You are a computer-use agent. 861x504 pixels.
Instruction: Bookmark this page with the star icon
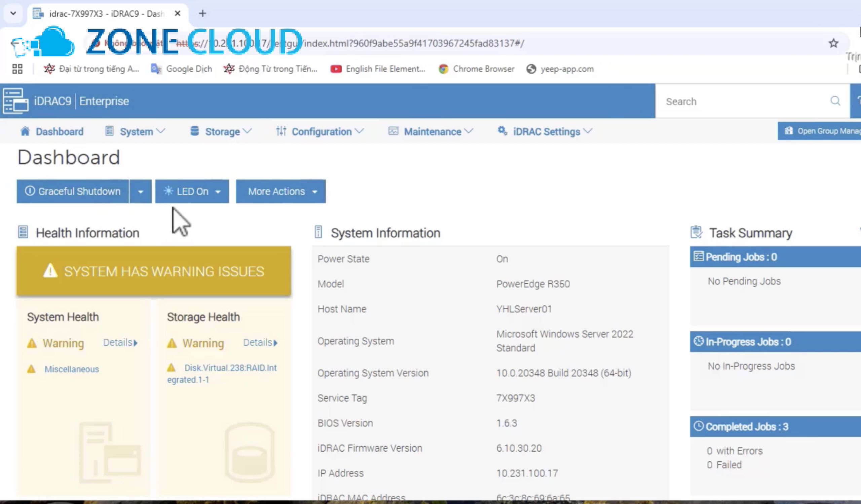pyautogui.click(x=833, y=43)
